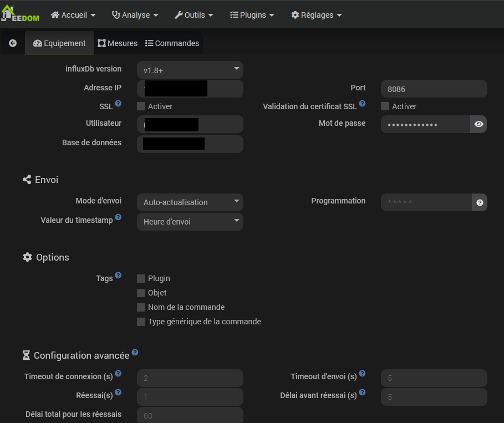Enable the SSL Activer checkbox
The image size is (504, 423).
[x=141, y=106]
